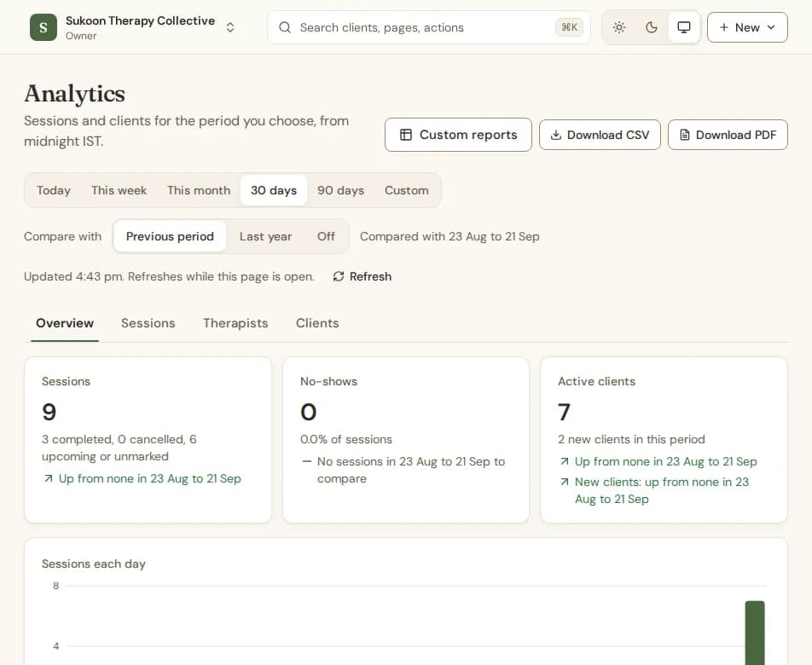Click the Active clients count 7

pyautogui.click(x=564, y=412)
